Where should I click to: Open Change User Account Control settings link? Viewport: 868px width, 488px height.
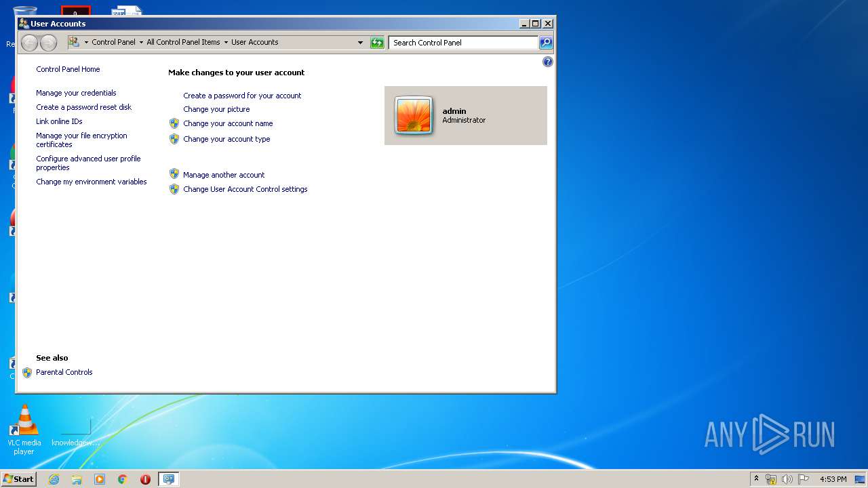pyautogui.click(x=245, y=189)
